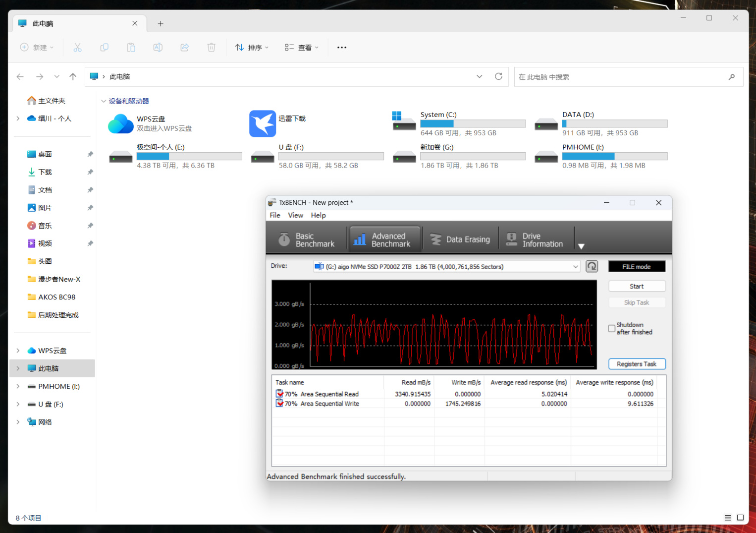Click the delete trash icon in toolbar
This screenshot has width=756, height=533.
coord(211,48)
